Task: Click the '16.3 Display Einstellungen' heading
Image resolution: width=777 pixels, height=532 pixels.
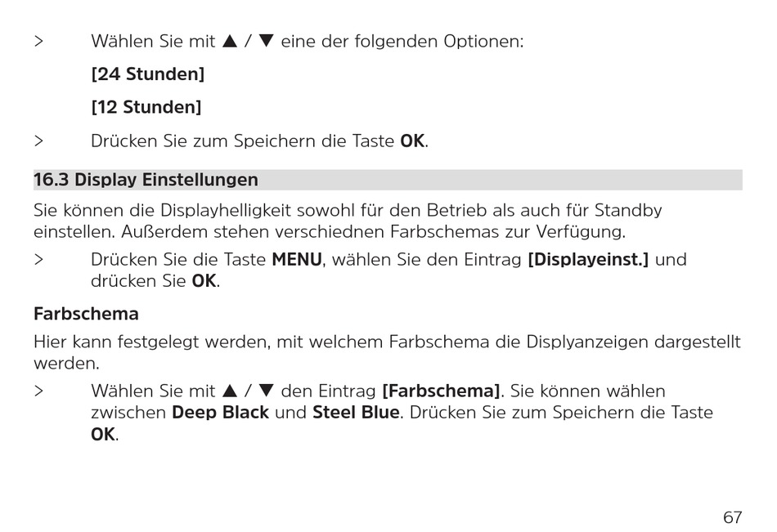Action: [146, 179]
